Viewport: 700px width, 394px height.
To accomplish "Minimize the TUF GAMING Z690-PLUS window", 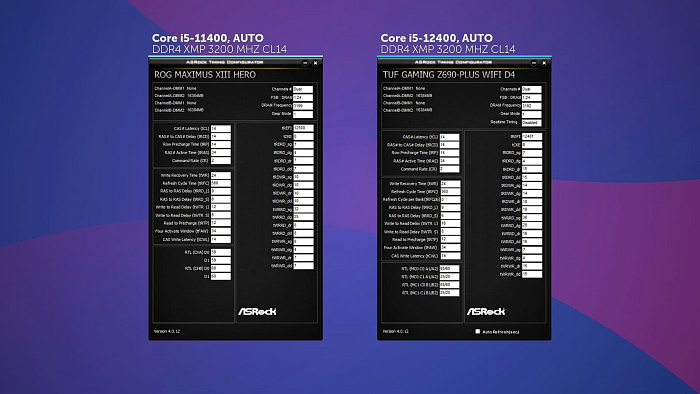I will click(533, 63).
